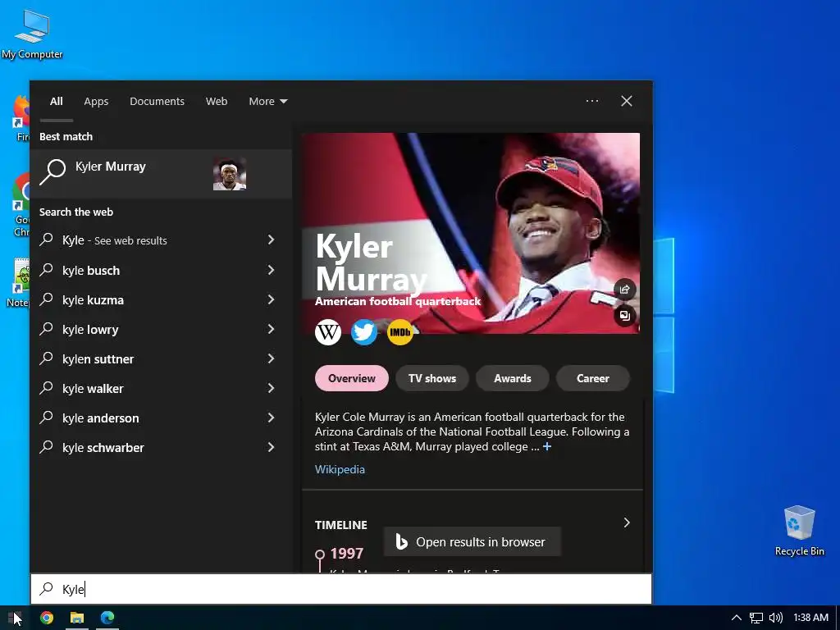Close the search panel with the X
This screenshot has width=840, height=630.
click(x=626, y=101)
